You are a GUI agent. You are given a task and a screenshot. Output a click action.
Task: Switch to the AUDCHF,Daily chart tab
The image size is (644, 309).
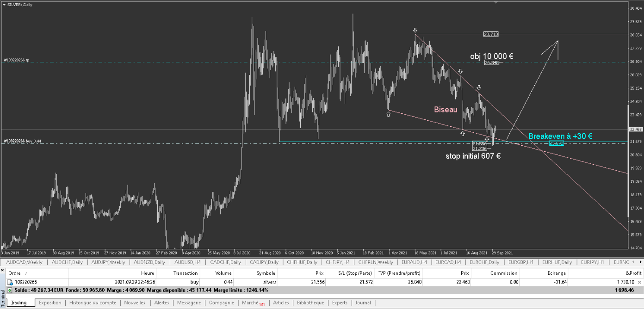point(68,262)
